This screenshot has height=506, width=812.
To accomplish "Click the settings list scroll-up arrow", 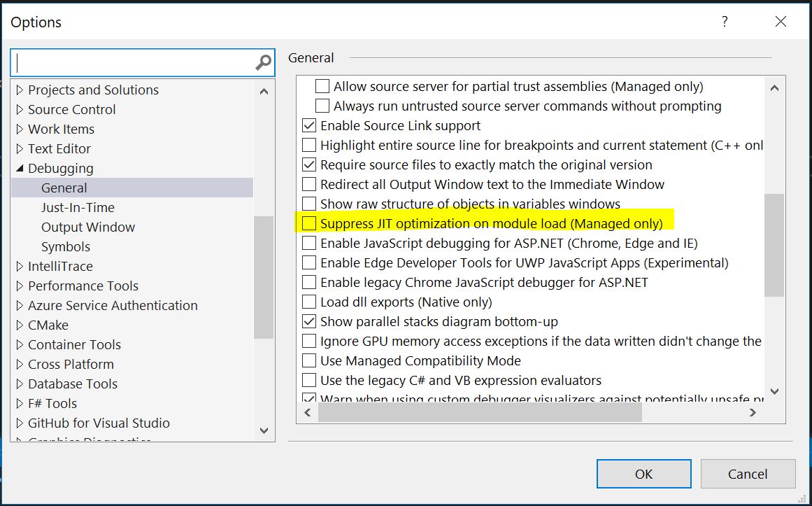I will click(774, 88).
